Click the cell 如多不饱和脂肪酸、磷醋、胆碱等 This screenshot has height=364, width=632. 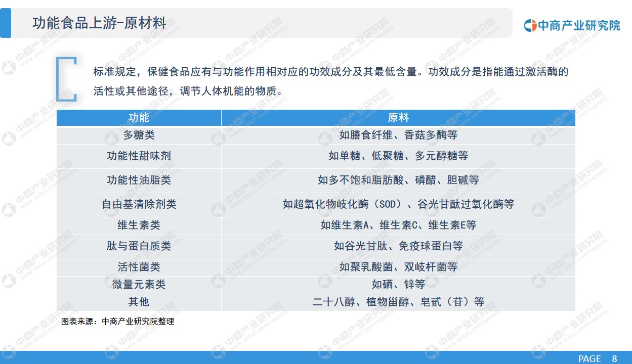click(398, 180)
